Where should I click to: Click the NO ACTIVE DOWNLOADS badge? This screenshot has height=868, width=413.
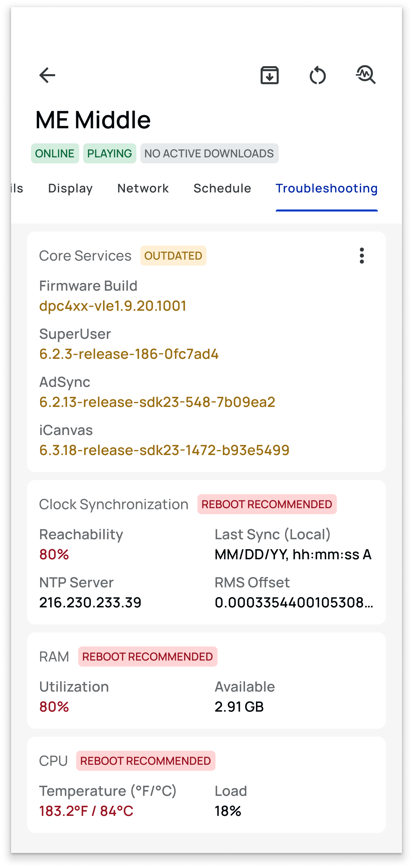(x=209, y=153)
